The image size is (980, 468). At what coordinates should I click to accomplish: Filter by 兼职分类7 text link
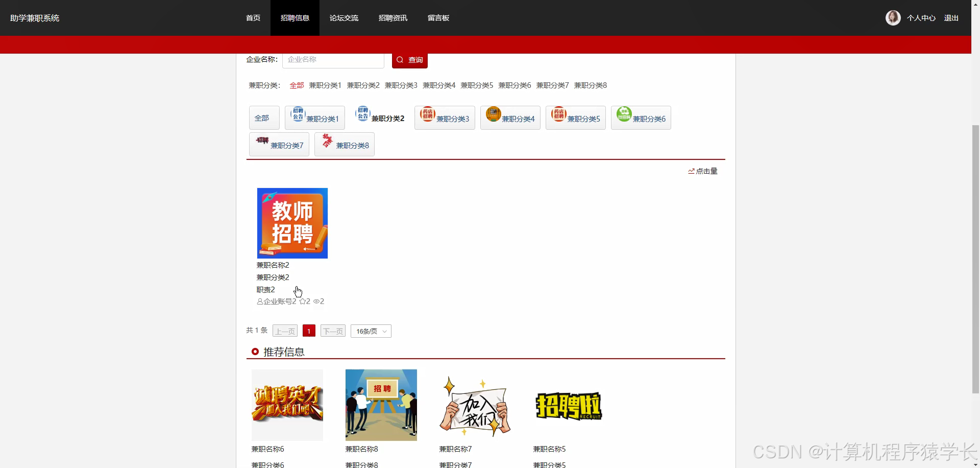click(x=552, y=85)
